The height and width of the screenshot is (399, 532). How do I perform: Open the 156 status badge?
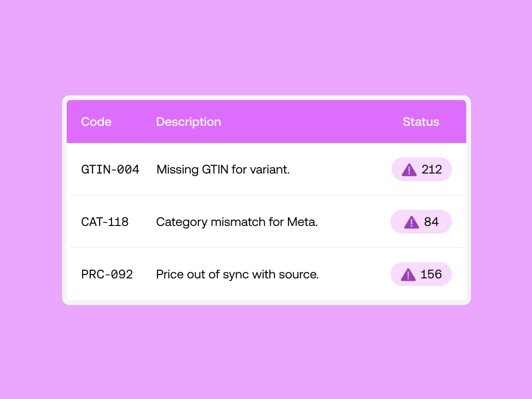point(421,274)
